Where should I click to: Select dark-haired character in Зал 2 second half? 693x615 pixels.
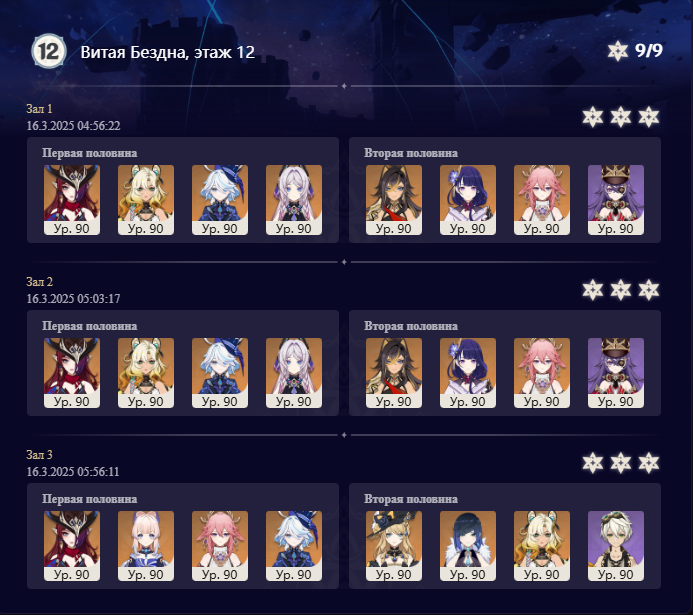click(x=394, y=373)
